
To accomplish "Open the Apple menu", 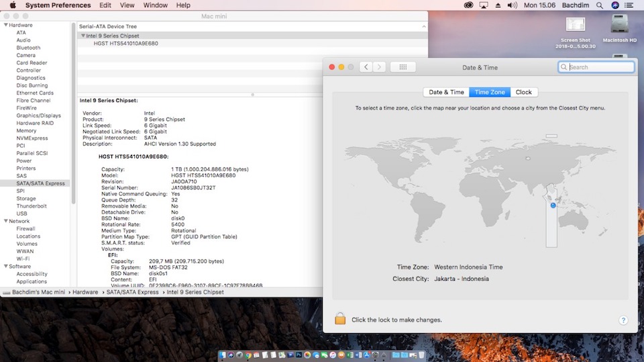I will click(x=13, y=5).
